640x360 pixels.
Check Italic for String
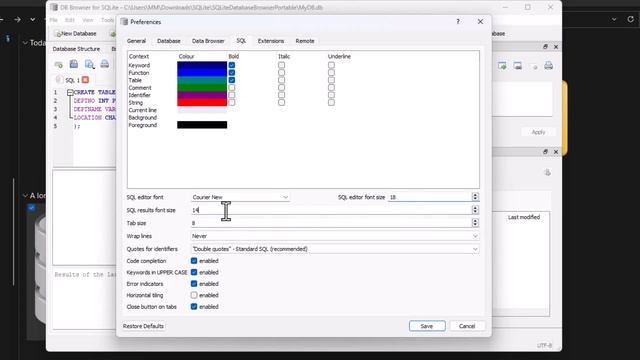pyautogui.click(x=281, y=102)
